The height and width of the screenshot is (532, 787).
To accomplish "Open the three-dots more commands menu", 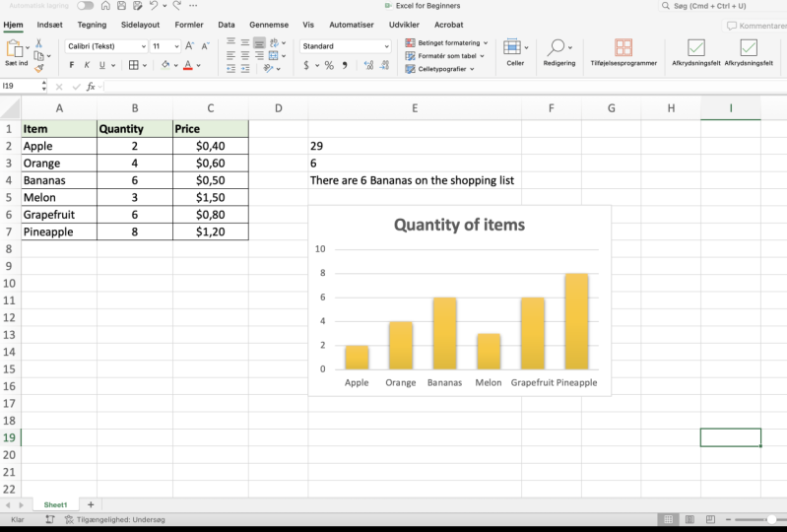I will click(193, 6).
